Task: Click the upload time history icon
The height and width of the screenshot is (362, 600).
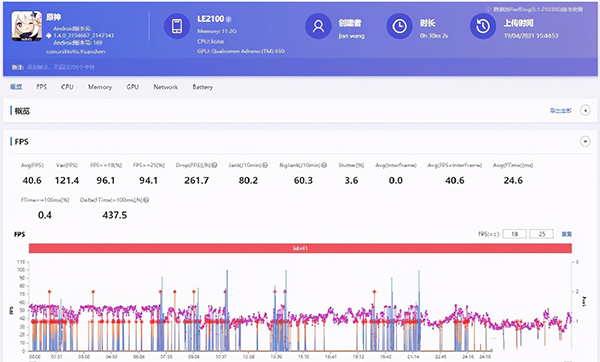Action: [483, 26]
